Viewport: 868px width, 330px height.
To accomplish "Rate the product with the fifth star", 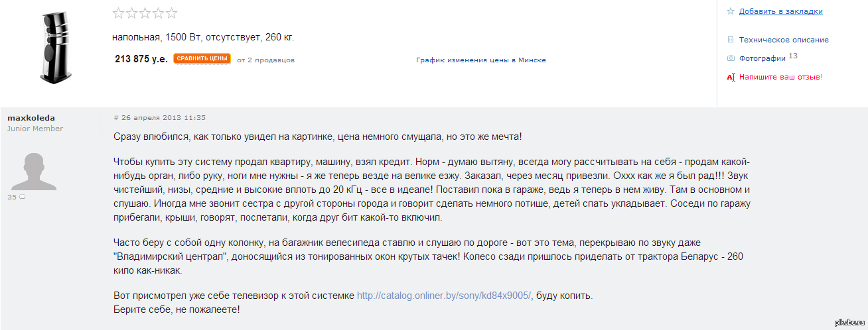I will click(x=172, y=13).
